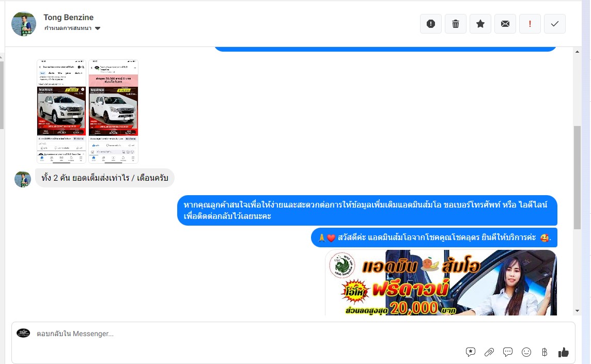Open the left truck screenshot thumbnail
Viewport: 591px width, 364px height.
(61, 111)
